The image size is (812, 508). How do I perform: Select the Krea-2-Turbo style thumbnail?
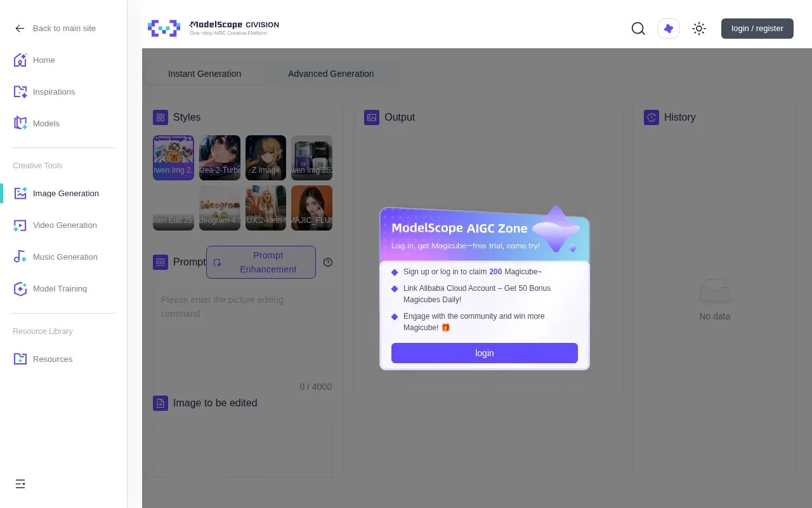(219, 157)
